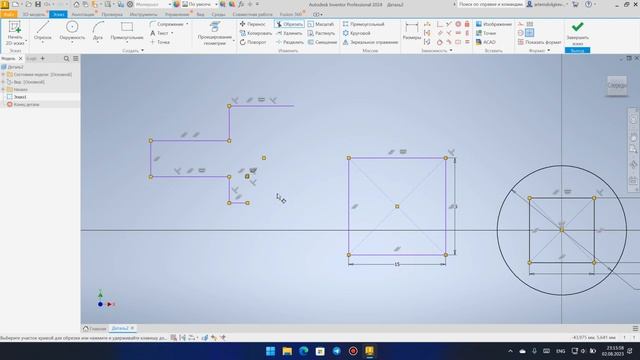Add a new browser panel with plus
This screenshot has height=360, width=640.
pos(42,59)
